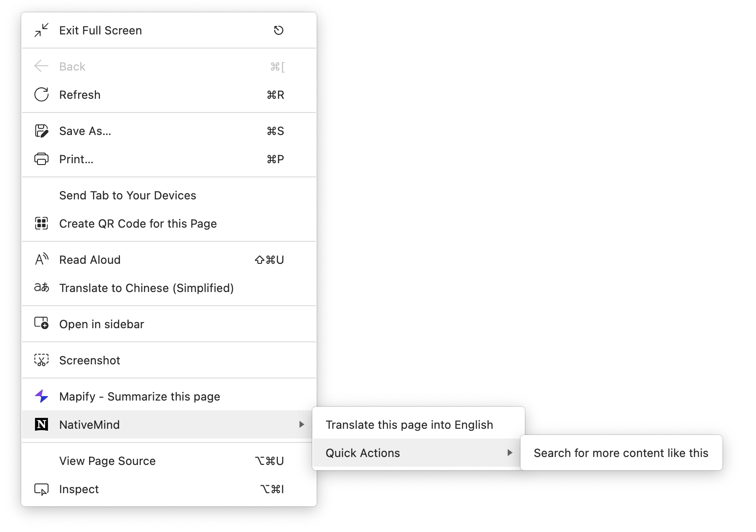Click the QR code icon
Viewport: 756px width, 532px height.
[41, 224]
